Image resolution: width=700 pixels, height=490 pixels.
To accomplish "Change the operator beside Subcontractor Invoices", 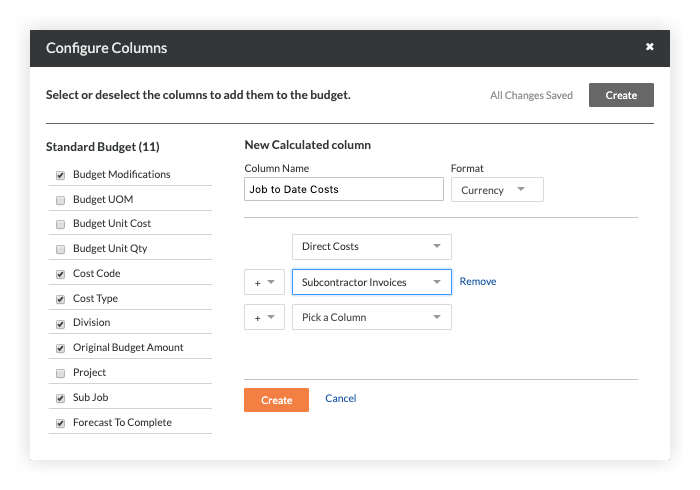I will click(x=264, y=283).
